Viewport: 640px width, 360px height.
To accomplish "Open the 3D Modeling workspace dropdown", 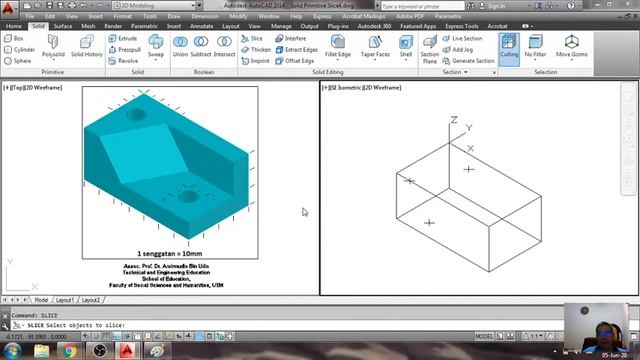I will (154, 6).
